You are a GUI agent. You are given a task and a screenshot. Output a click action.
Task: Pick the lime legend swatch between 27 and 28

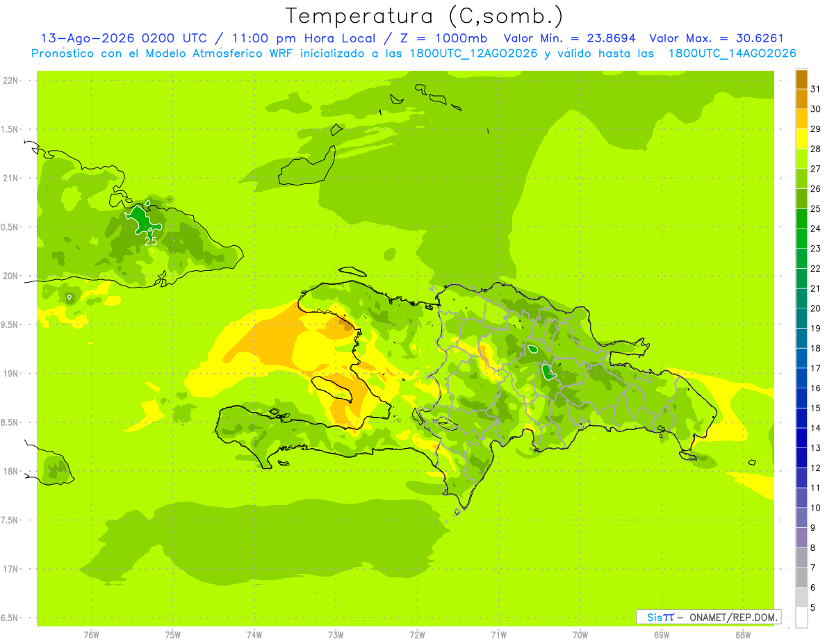801,159
